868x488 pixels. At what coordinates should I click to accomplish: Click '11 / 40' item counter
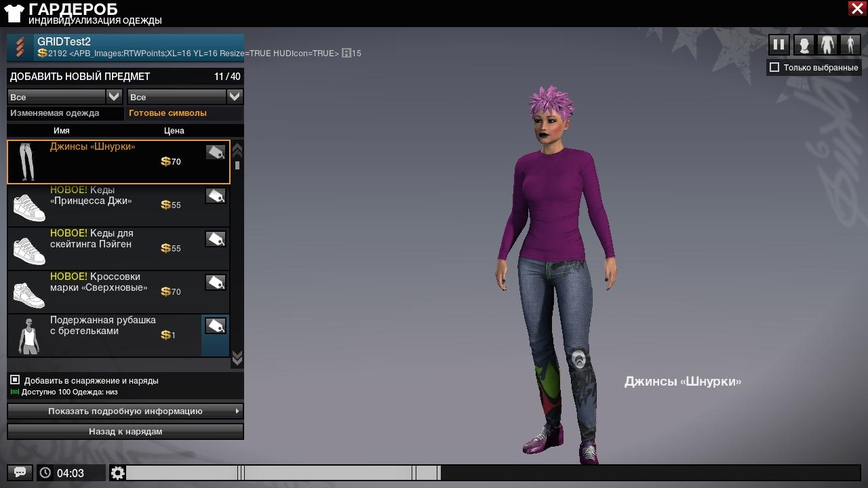[227, 77]
